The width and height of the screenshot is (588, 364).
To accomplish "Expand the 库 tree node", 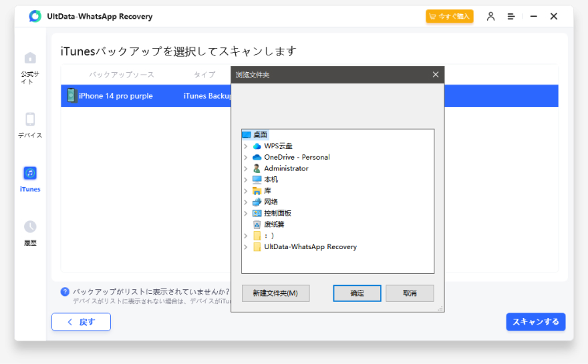I will (x=246, y=191).
